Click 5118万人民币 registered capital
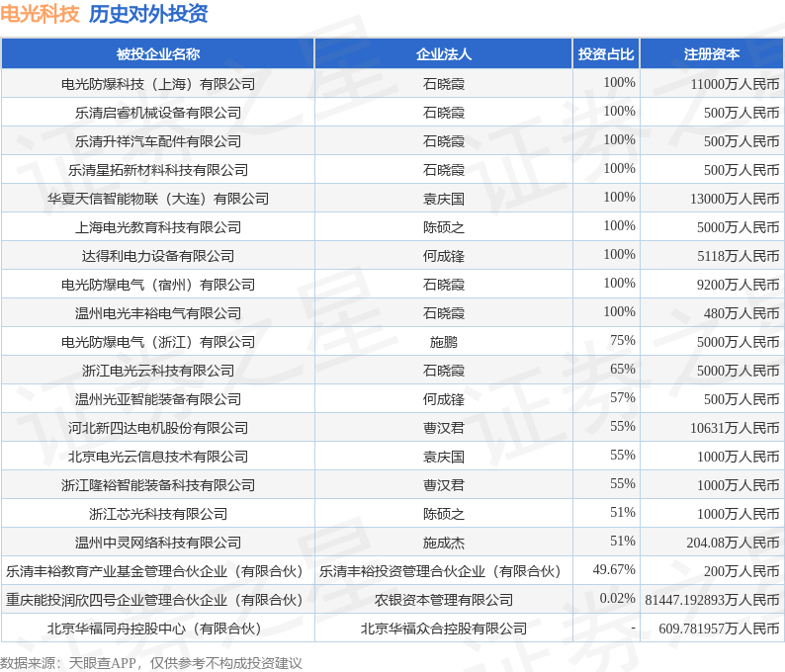This screenshot has width=785, height=672. 738,256
